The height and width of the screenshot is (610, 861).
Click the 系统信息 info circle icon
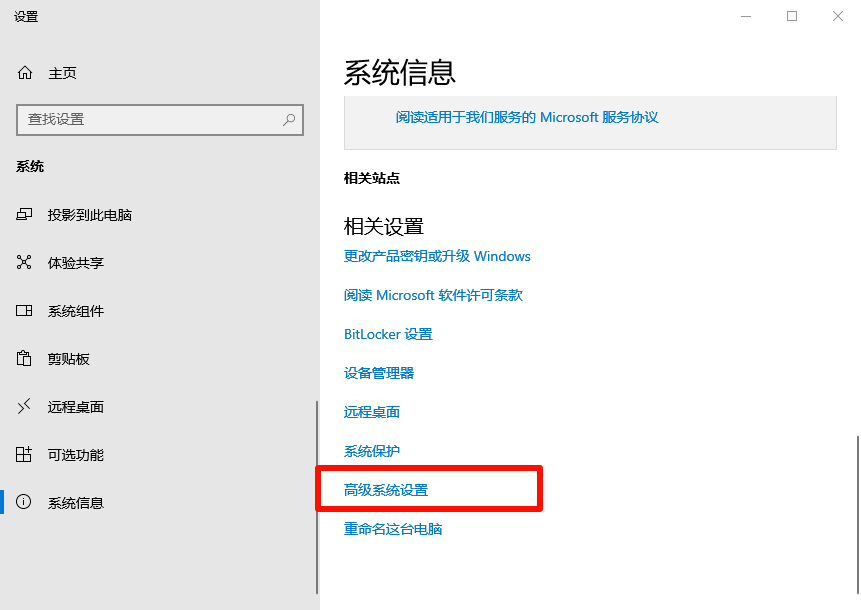pos(24,502)
